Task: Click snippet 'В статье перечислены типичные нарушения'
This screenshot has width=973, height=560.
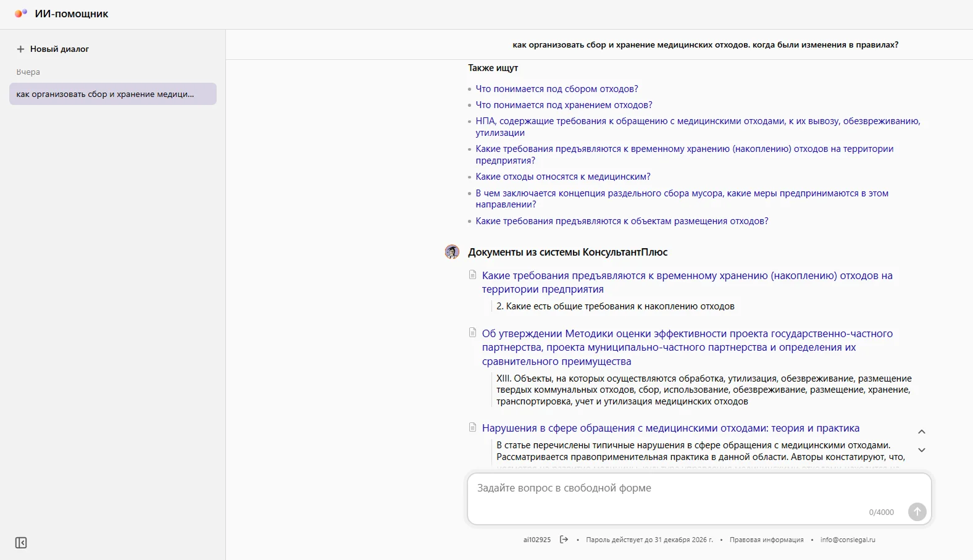Action: 701,451
